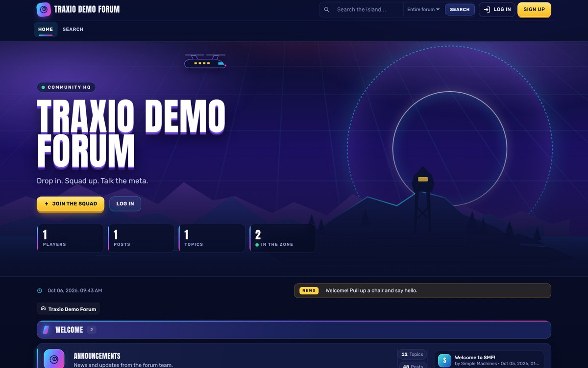
Task: Click the WELCOME category stripe icon
Action: coord(46,330)
